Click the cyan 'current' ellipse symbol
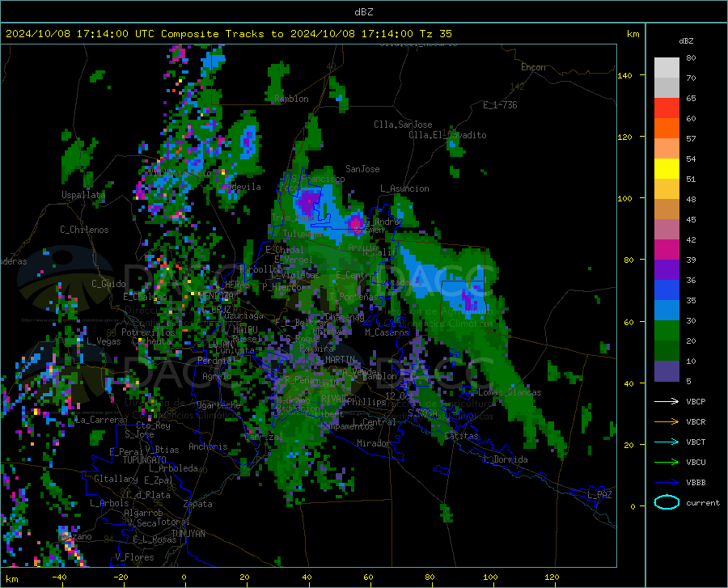This screenshot has width=728, height=588. 667,502
